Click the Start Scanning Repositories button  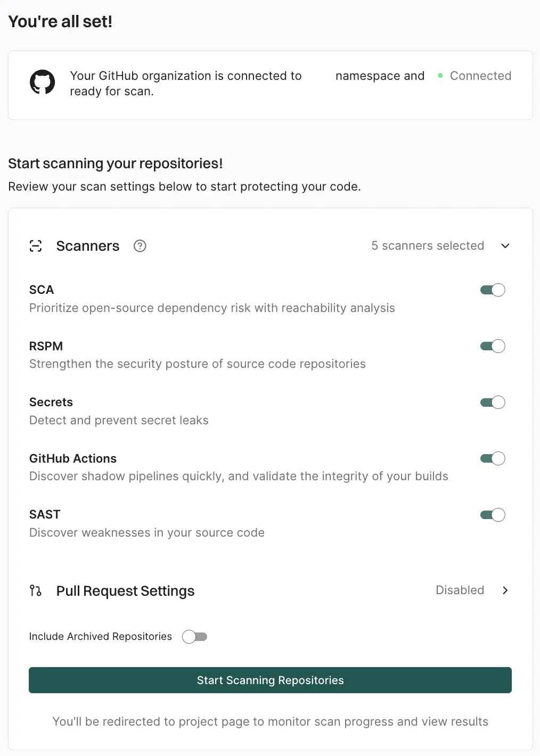point(270,680)
